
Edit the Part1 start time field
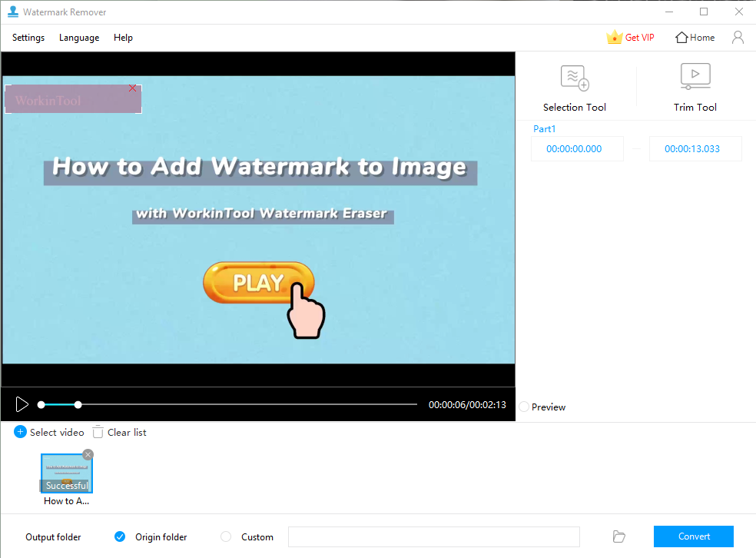point(574,149)
